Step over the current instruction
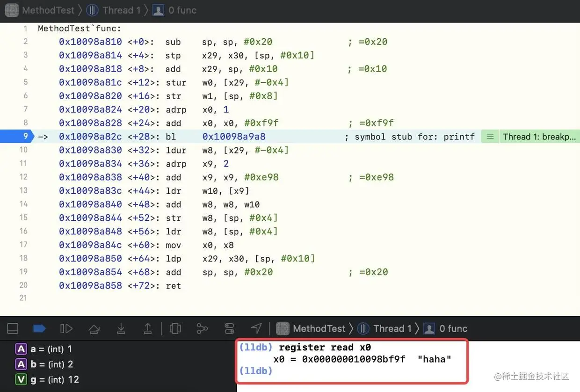The width and height of the screenshot is (580, 392). click(x=94, y=328)
